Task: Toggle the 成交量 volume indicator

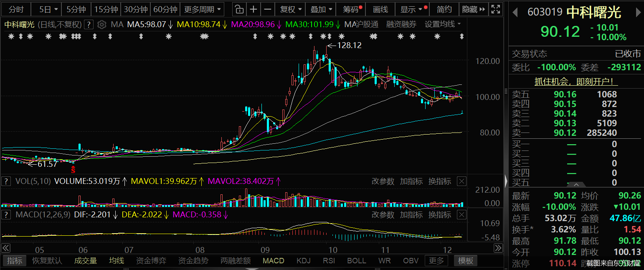Action: click(86, 261)
